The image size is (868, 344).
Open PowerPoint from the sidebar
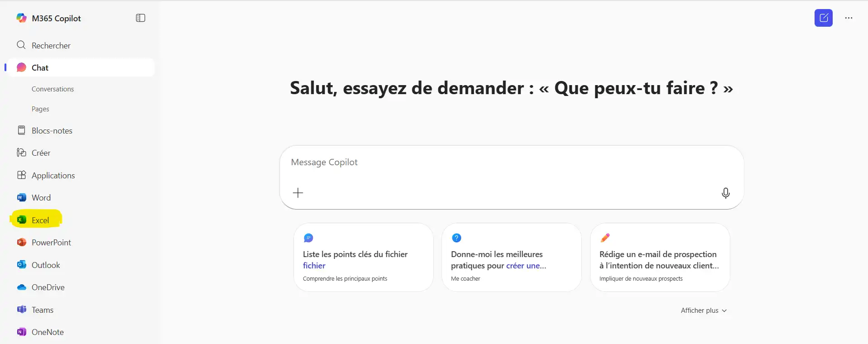coord(51,243)
